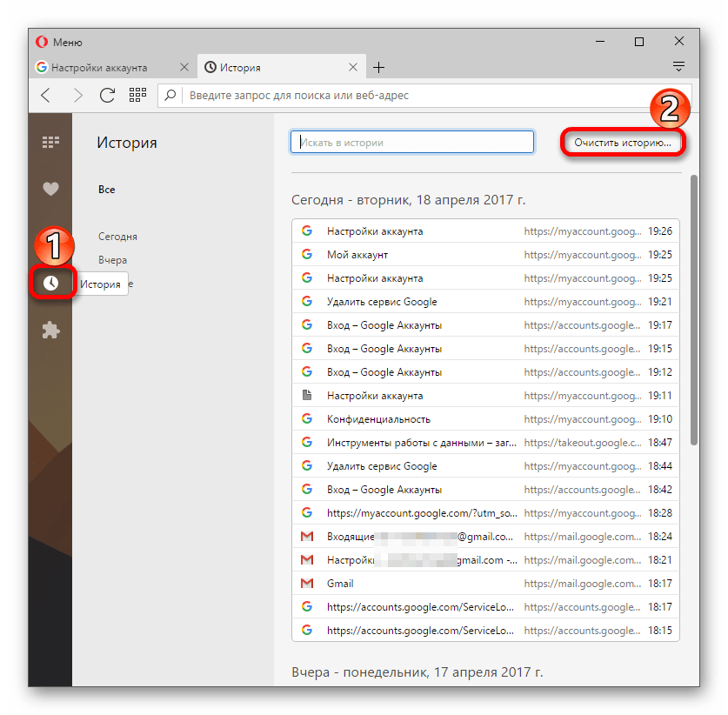Open the tab menu icon at top right
This screenshot has width=728, height=715.
tap(678, 66)
